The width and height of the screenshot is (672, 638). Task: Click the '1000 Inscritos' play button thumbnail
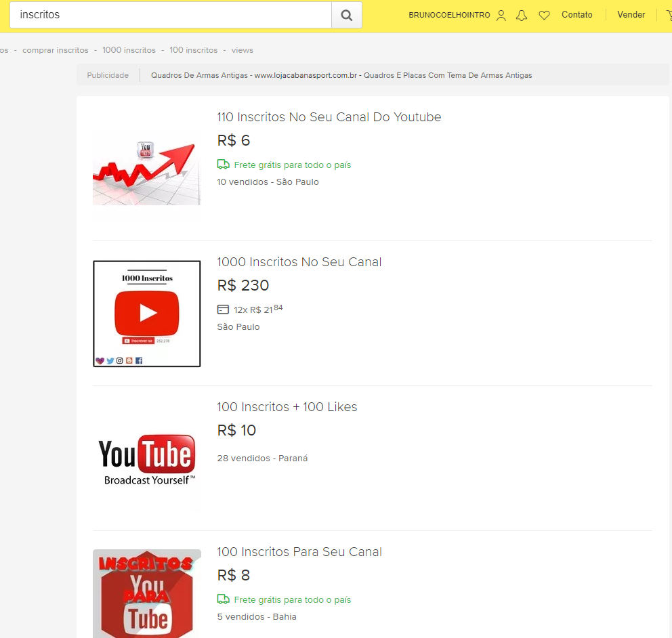click(x=146, y=314)
